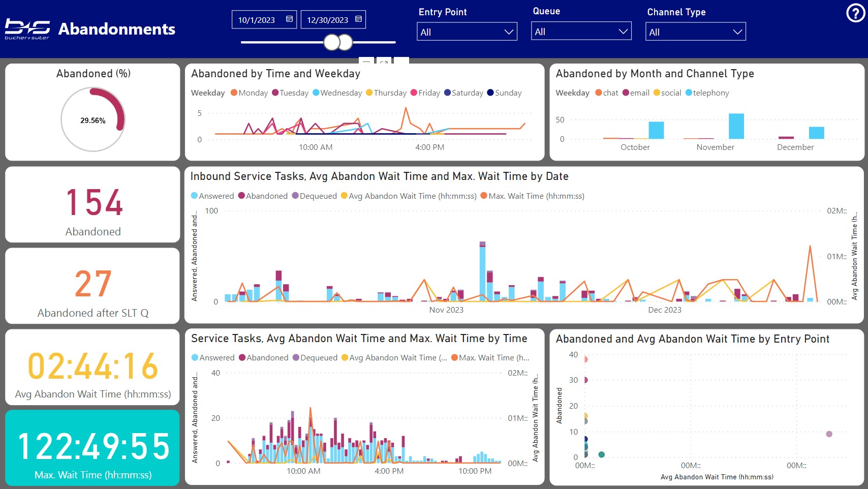Select the 122:49:55 Max. Wait Time card
The image size is (868, 489).
(92, 448)
